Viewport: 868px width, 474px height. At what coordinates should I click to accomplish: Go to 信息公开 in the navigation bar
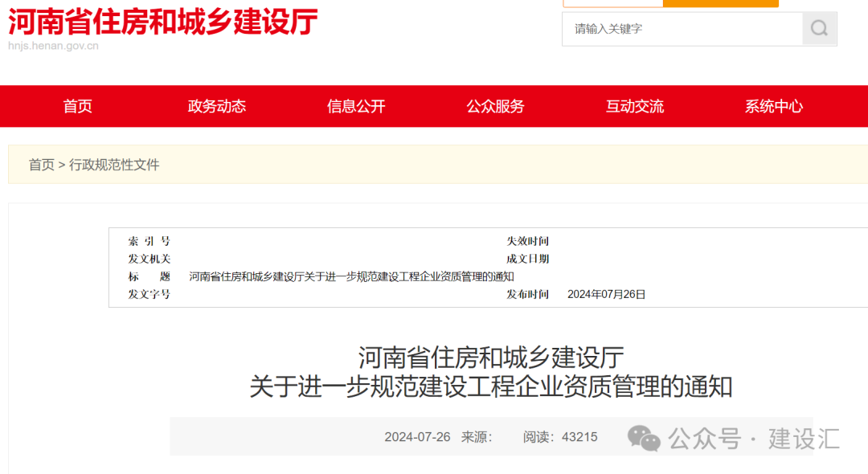356,106
